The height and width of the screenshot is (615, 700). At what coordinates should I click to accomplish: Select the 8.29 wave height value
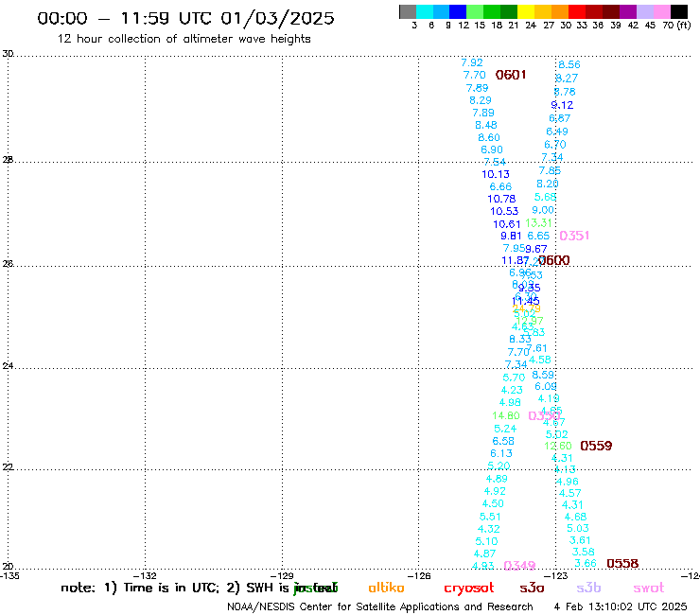(x=481, y=100)
